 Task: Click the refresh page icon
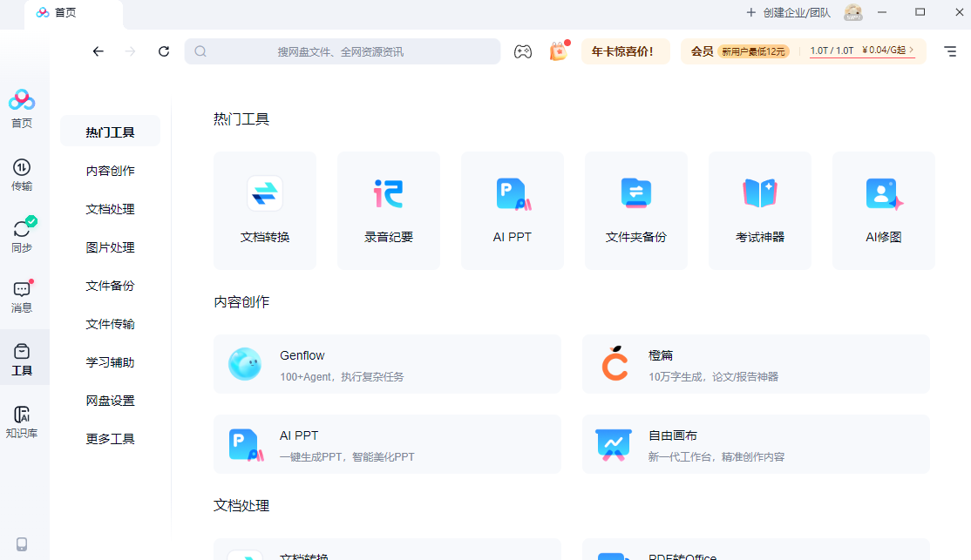(x=164, y=51)
